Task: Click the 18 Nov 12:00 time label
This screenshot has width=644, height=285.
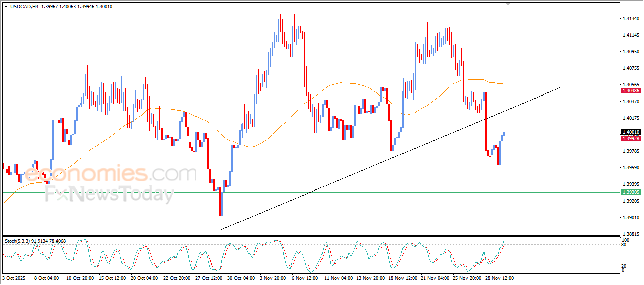Action: click(x=403, y=278)
